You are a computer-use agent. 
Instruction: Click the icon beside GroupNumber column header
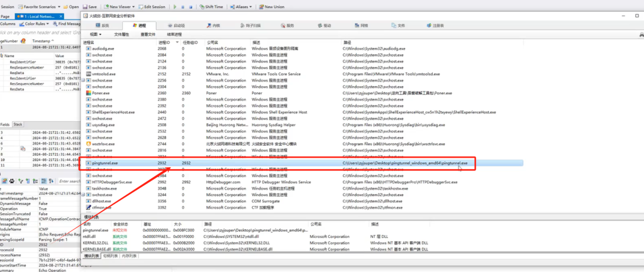23,41
